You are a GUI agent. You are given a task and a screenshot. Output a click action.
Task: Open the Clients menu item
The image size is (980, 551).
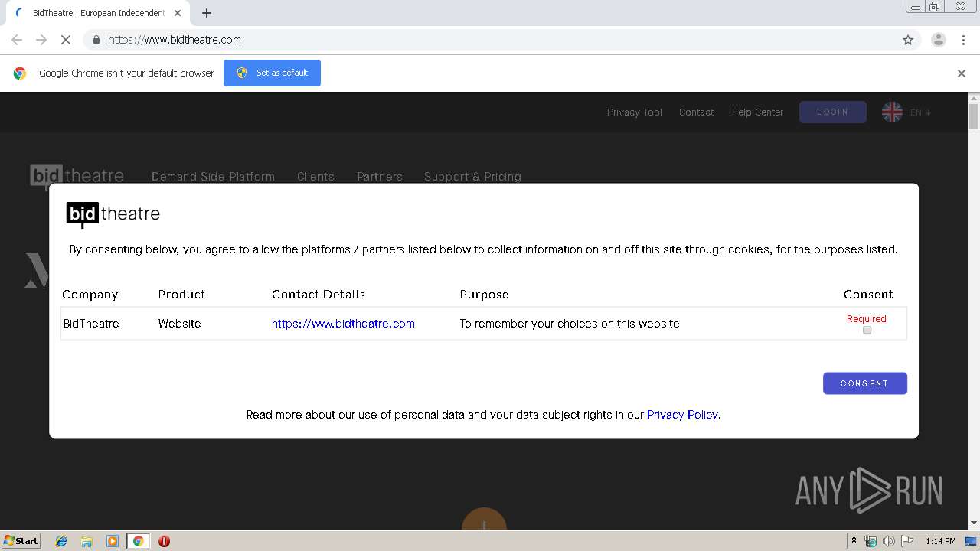[315, 177]
